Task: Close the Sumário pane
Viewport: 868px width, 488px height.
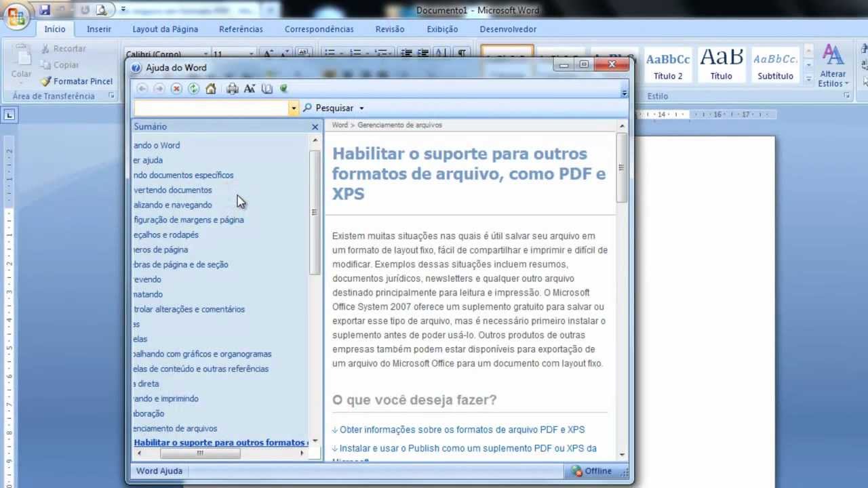Action: [x=315, y=127]
